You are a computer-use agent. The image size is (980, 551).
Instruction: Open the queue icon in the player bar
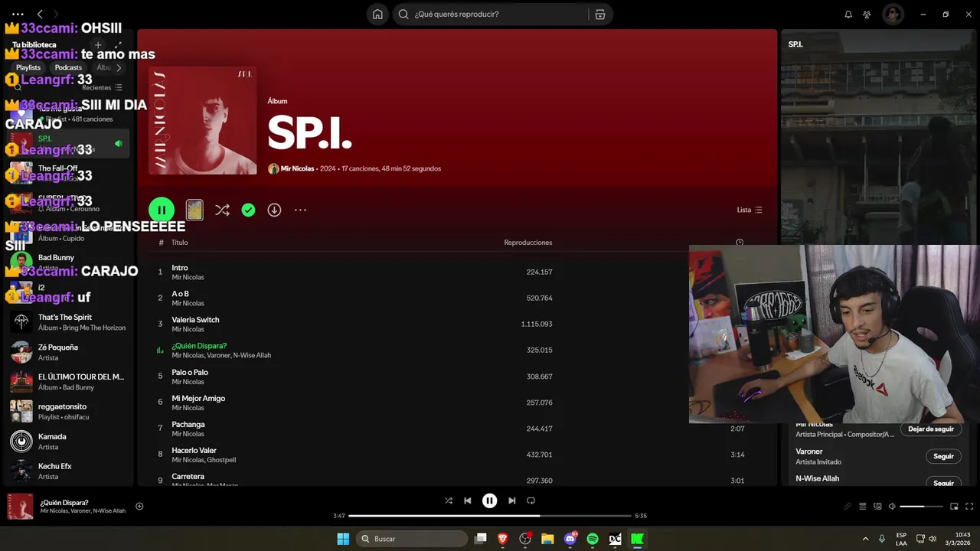tap(862, 506)
